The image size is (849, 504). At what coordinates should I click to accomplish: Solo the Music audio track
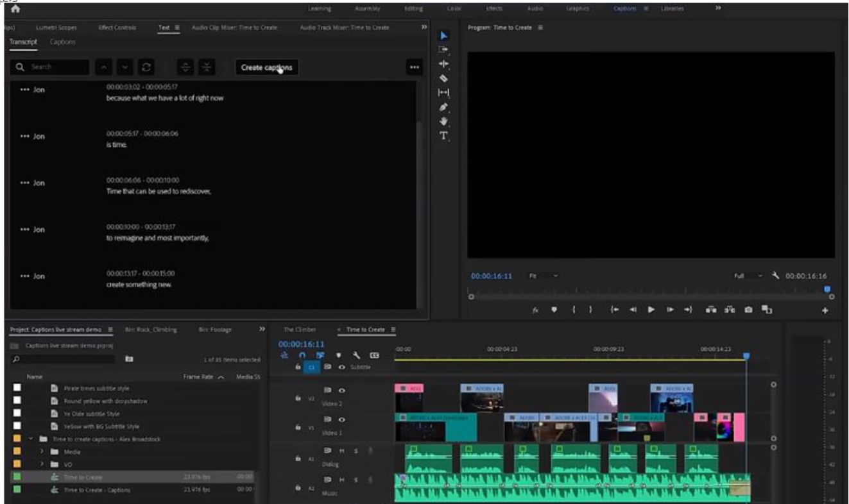coord(356,480)
